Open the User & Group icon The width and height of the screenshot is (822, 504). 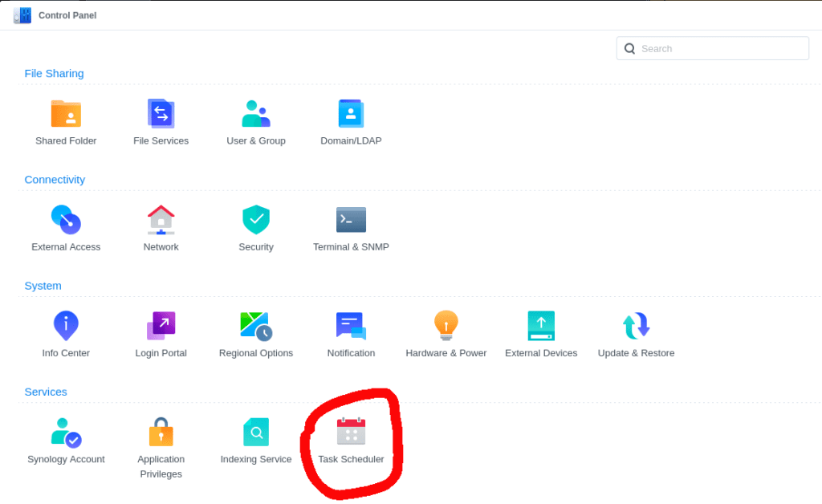click(x=256, y=114)
